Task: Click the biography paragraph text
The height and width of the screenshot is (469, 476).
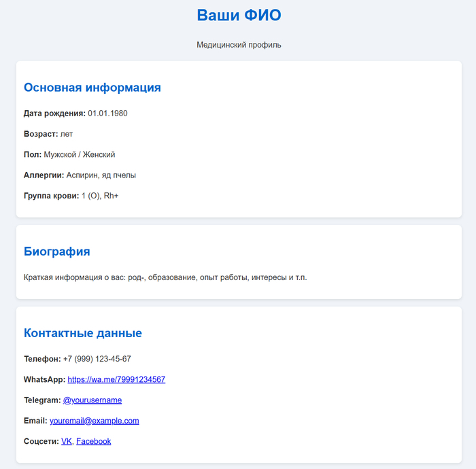Action: (x=165, y=277)
